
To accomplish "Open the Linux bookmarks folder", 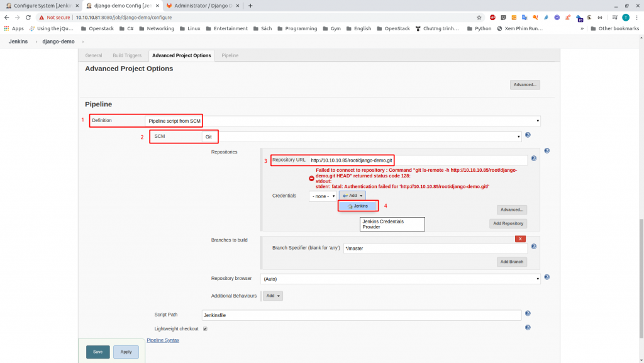I will [x=190, y=28].
